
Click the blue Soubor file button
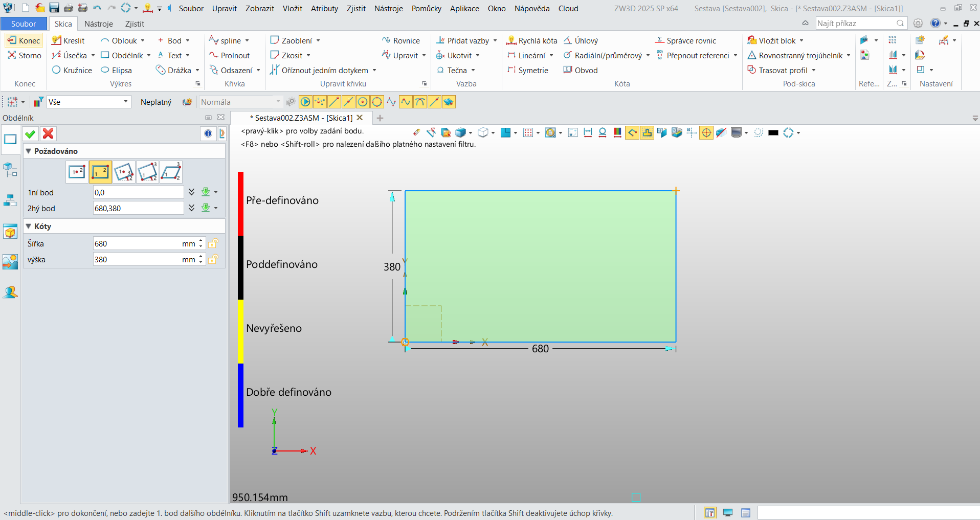[24, 24]
